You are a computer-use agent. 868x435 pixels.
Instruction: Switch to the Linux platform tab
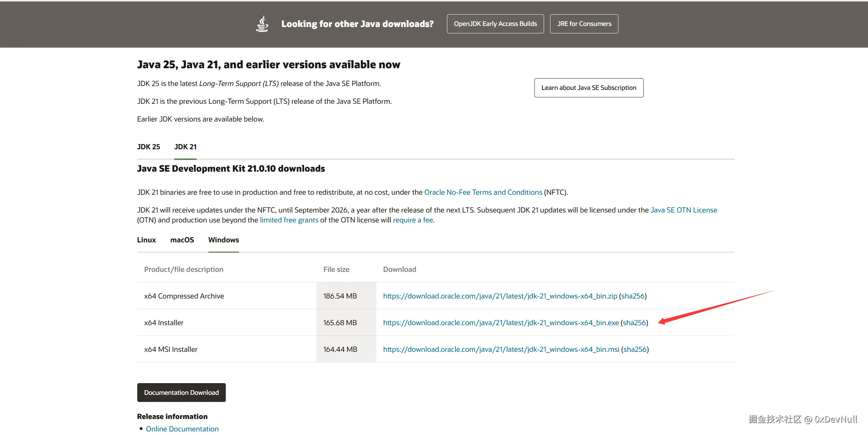pyautogui.click(x=146, y=240)
